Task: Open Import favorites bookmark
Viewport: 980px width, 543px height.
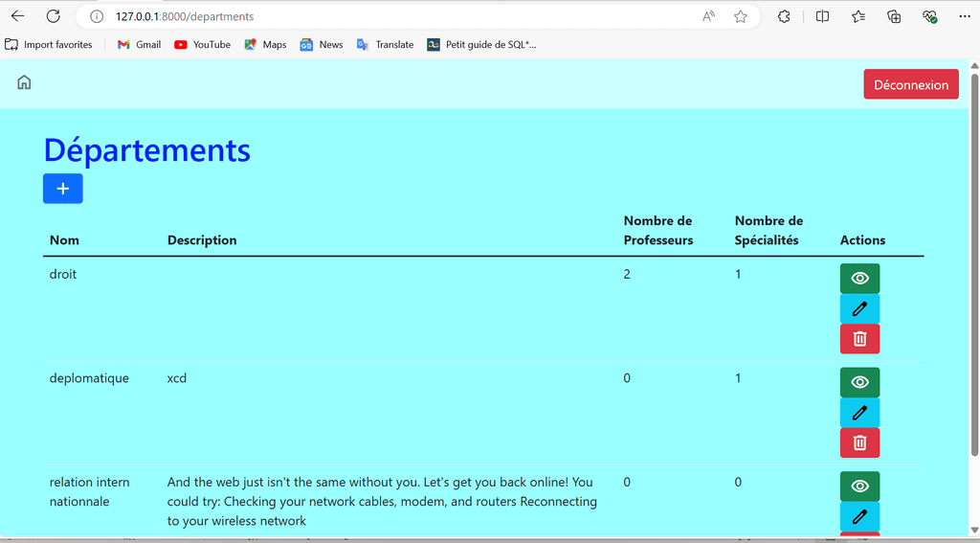Action: pos(48,44)
